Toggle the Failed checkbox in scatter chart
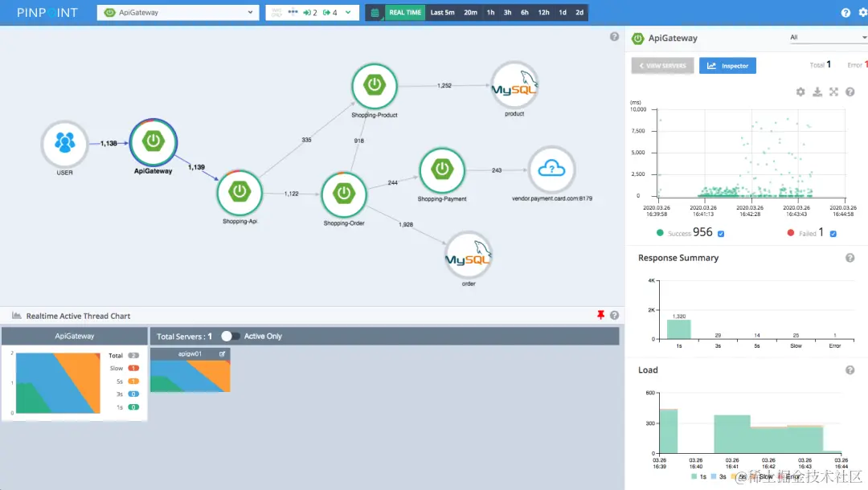The image size is (868, 490). [x=833, y=234]
